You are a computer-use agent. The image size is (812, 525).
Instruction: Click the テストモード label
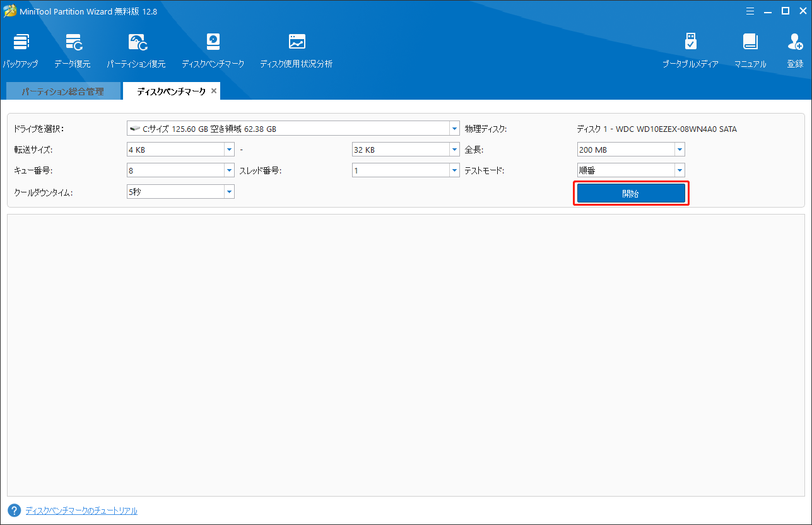(x=485, y=170)
